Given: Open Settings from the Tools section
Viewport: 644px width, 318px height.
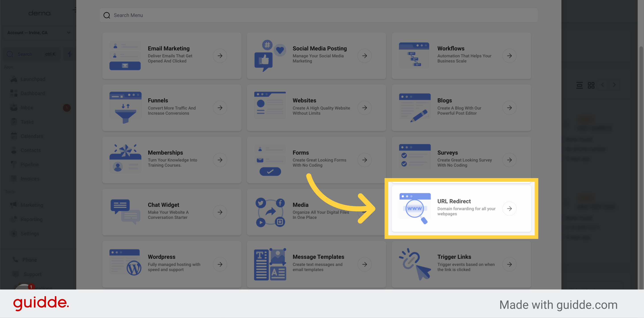Looking at the screenshot, I should point(14,233).
